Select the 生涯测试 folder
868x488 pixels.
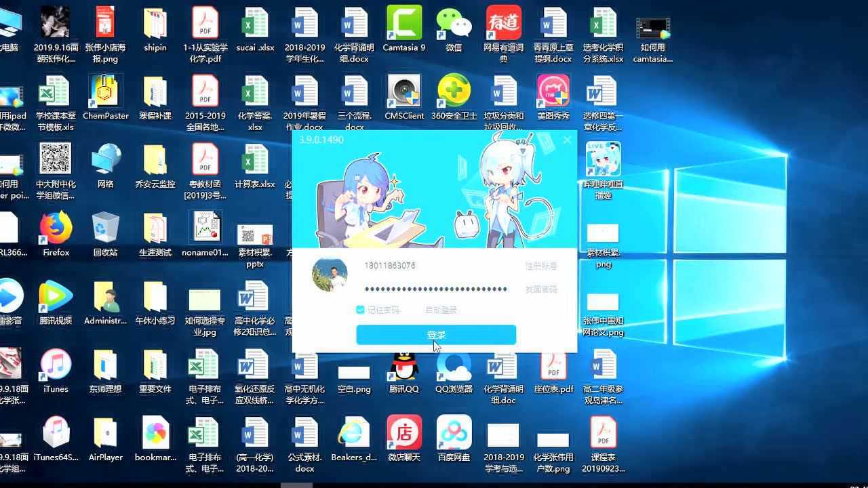(155, 235)
